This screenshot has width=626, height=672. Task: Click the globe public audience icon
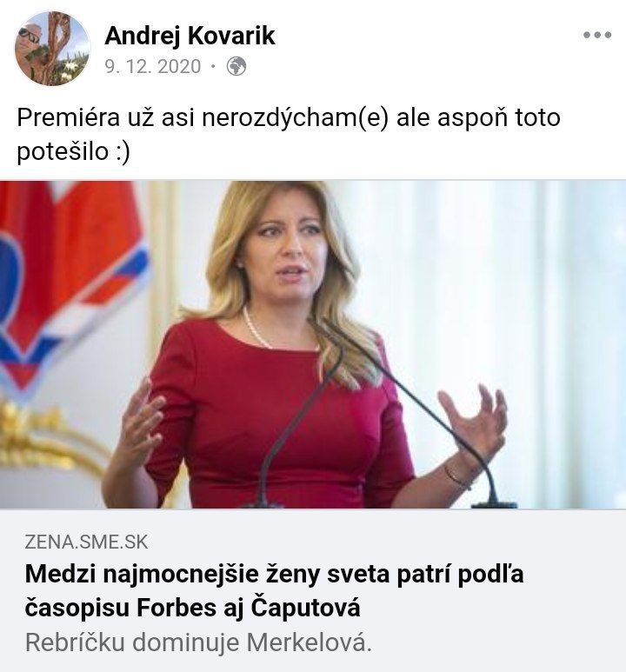pos(236,66)
